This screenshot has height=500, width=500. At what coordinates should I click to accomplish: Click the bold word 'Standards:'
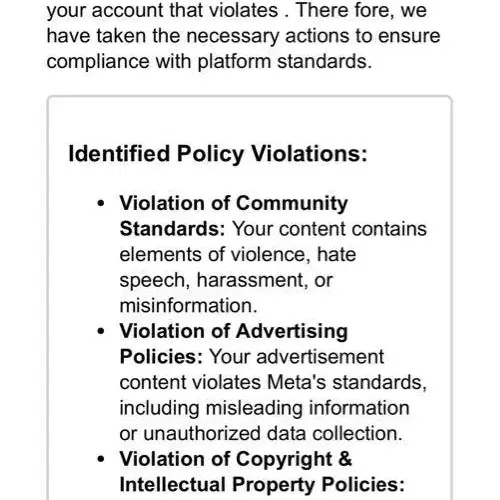172,229
